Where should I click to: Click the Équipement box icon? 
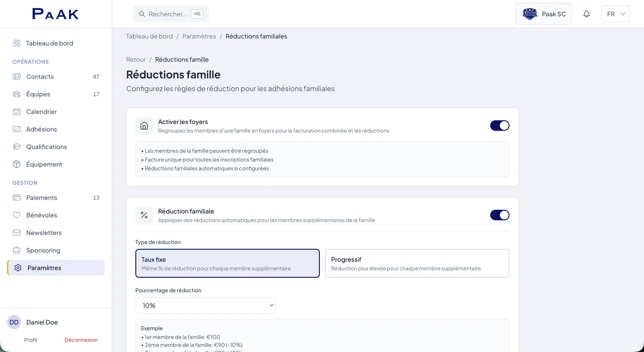[x=17, y=164]
